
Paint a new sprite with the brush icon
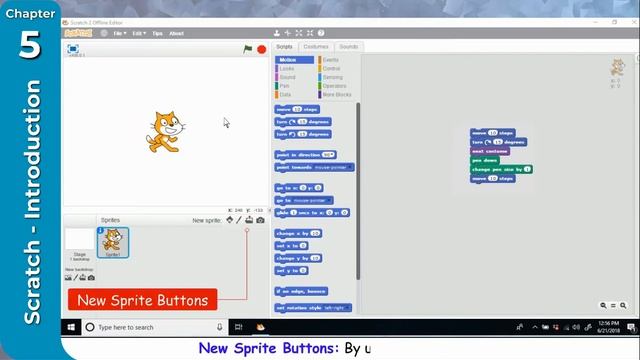point(239,220)
